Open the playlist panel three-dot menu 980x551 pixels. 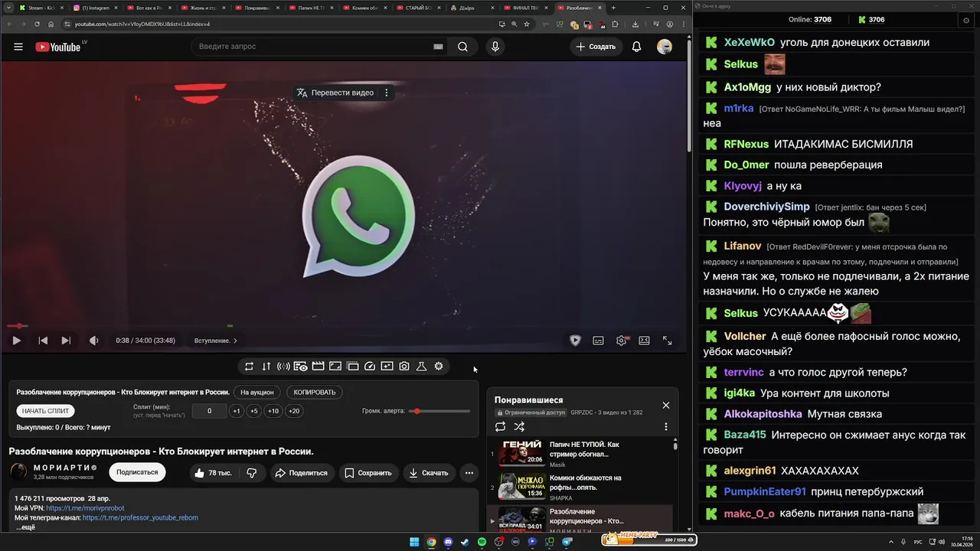[665, 427]
